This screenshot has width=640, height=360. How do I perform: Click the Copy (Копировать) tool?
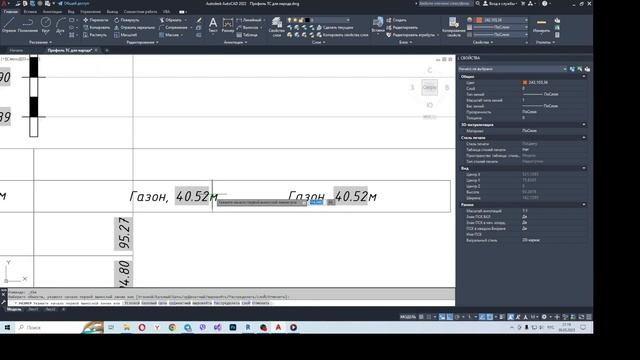click(96, 27)
